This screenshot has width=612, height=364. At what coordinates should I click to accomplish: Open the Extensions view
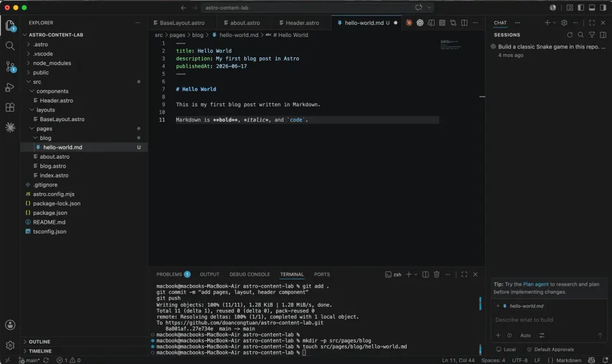click(10, 107)
